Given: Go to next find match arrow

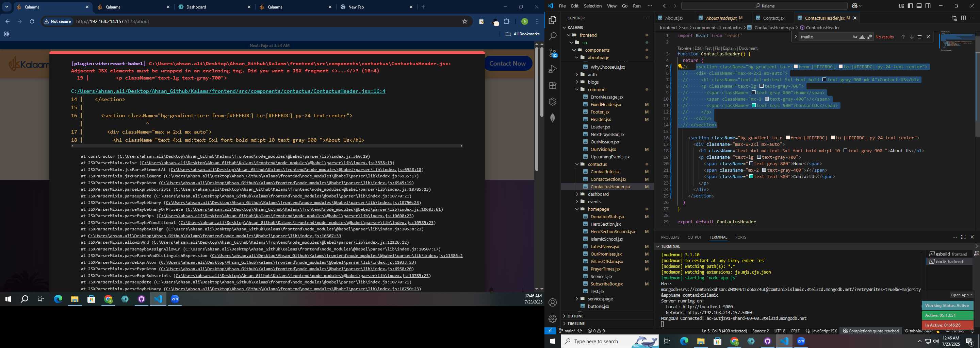Looking at the screenshot, I should pos(912,37).
